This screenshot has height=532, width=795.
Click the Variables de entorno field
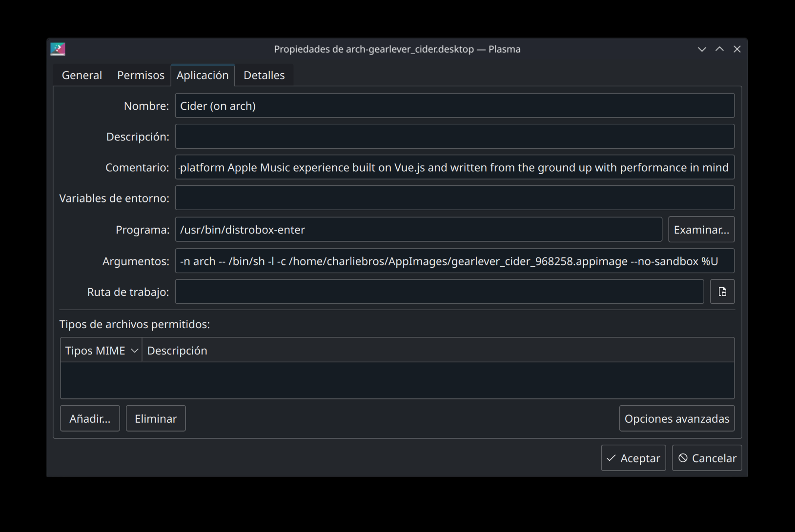[x=454, y=198]
